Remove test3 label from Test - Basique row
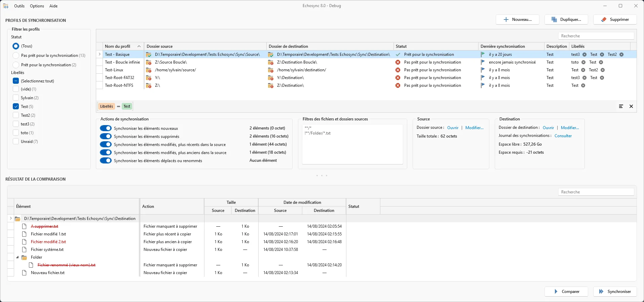Screen dimensions: 644x302 tap(584, 54)
